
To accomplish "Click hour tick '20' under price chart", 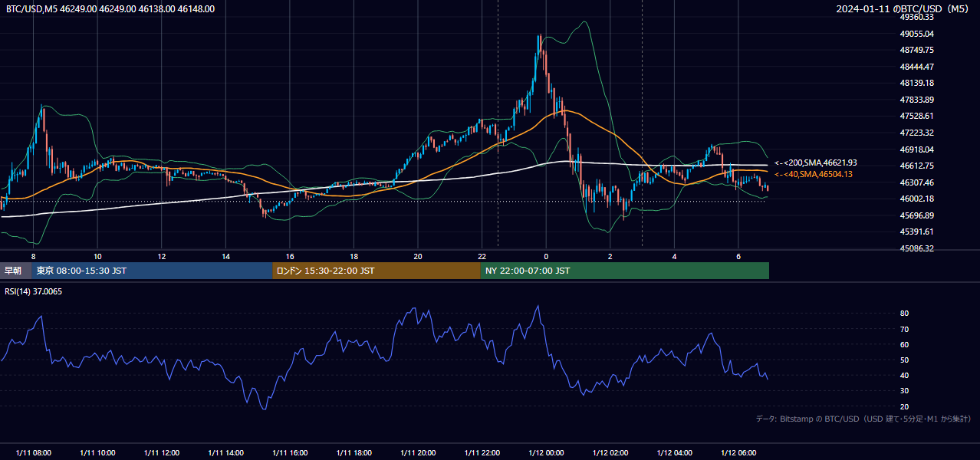I will (418, 256).
